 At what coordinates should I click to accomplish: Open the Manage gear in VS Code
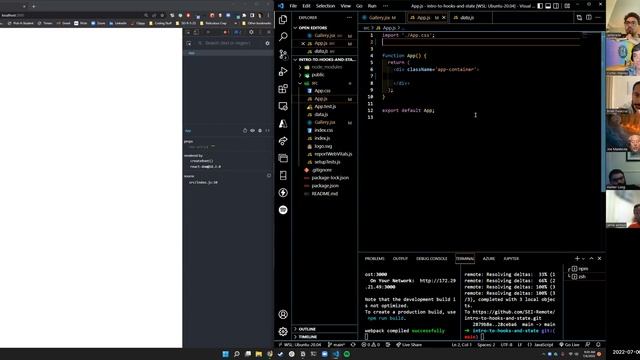click(x=283, y=331)
